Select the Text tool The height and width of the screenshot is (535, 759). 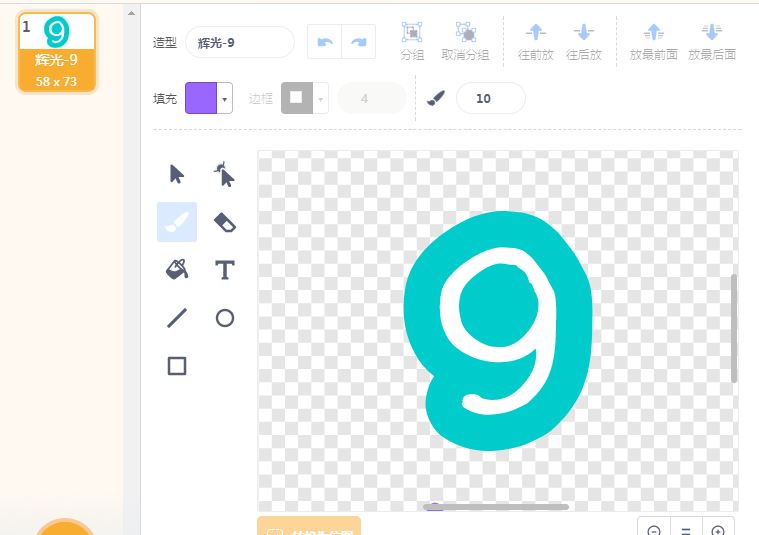[x=225, y=270]
